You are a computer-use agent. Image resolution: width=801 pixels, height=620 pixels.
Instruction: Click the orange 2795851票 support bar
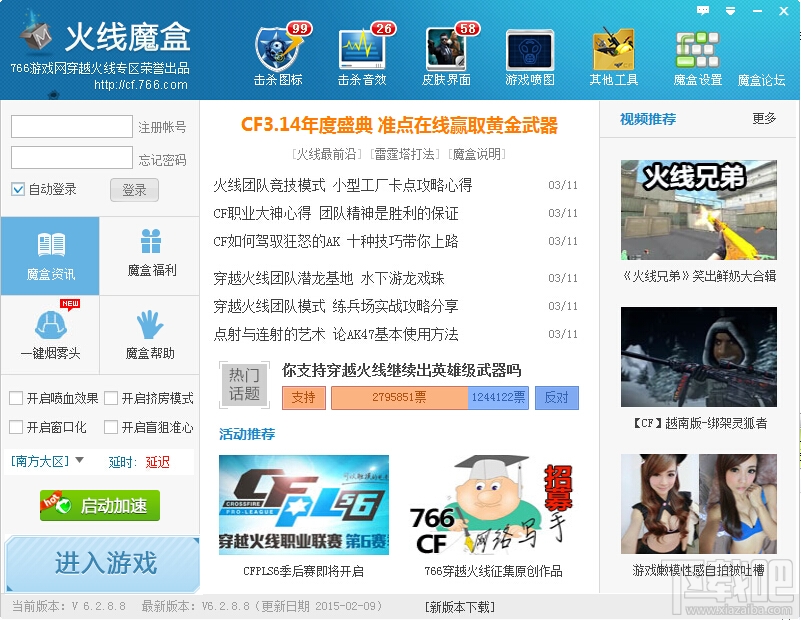point(399,398)
